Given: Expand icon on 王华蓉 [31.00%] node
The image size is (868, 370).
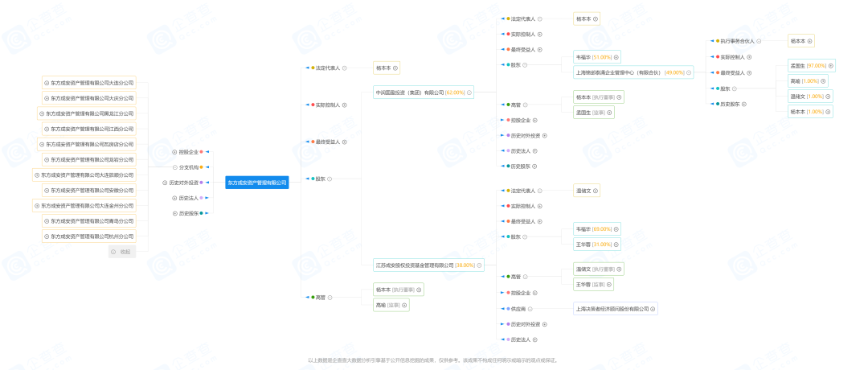Looking at the screenshot, I should (x=616, y=245).
